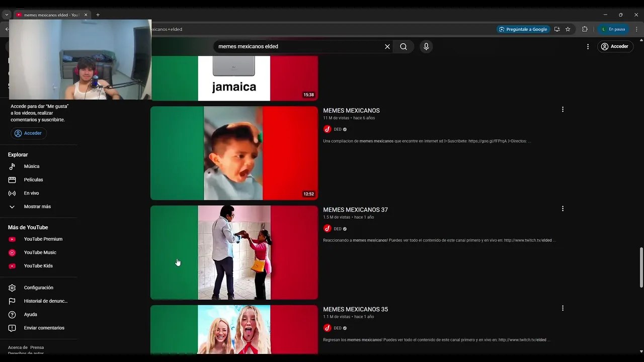Image resolution: width=644 pixels, height=362 pixels.
Task: Open the tab search dropdown arrow
Action: [x=7, y=15]
